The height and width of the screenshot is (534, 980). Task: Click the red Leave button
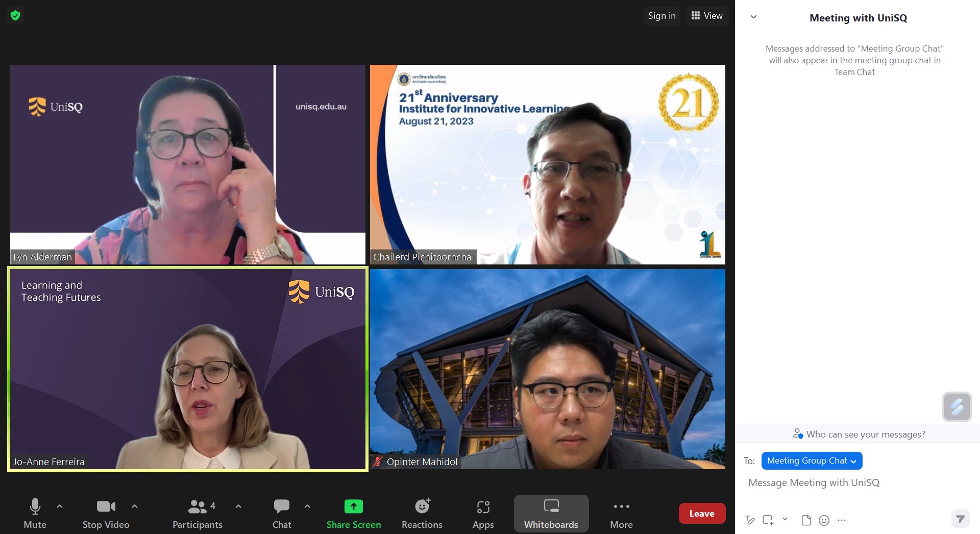[x=702, y=514]
